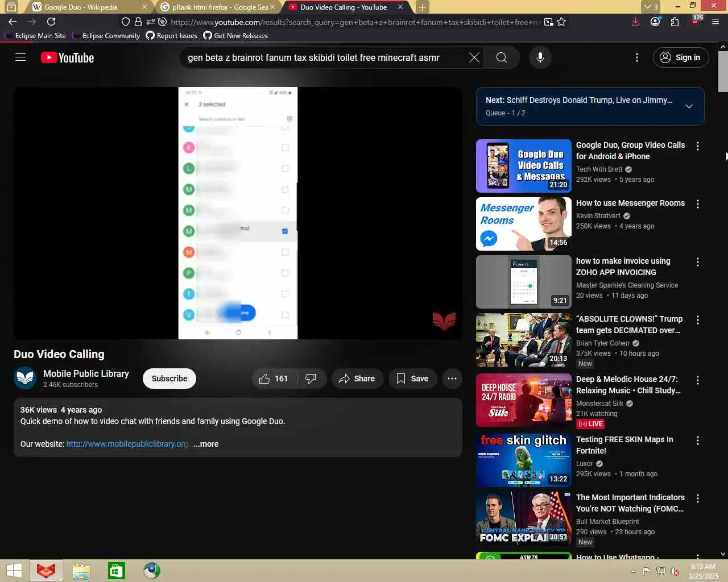
Task: Click the Duo Video Calling video player
Action: (x=238, y=213)
